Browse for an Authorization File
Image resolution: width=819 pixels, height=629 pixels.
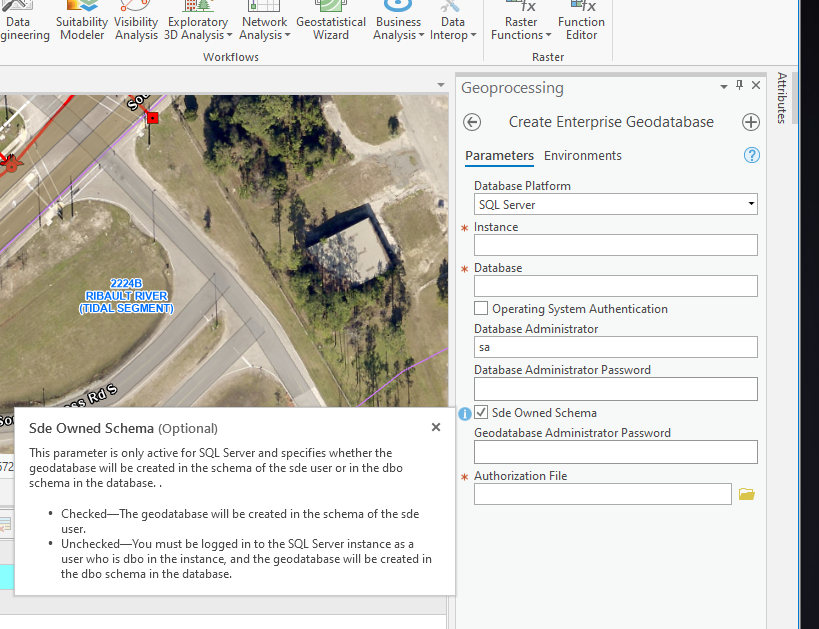(746, 493)
